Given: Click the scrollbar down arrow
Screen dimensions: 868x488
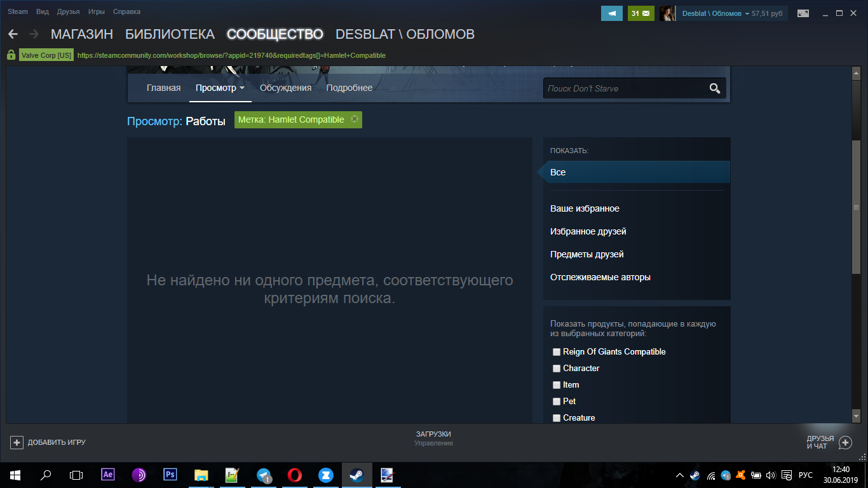Looking at the screenshot, I should [856, 416].
